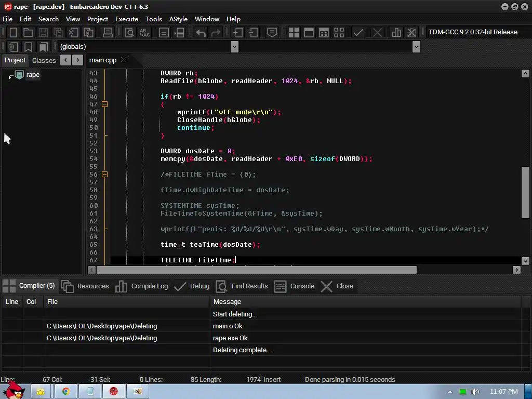Click the editor vertical scrollbar thumb
The image size is (532, 399).
tap(525, 192)
